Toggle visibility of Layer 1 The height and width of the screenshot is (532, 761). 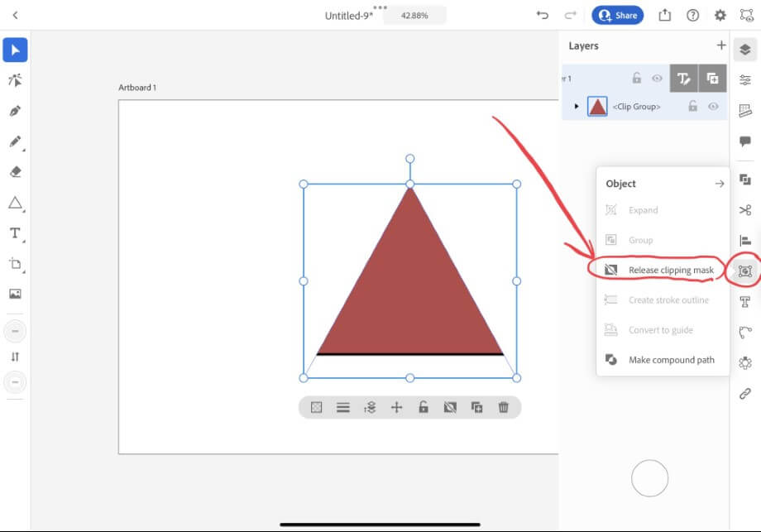[x=657, y=78]
